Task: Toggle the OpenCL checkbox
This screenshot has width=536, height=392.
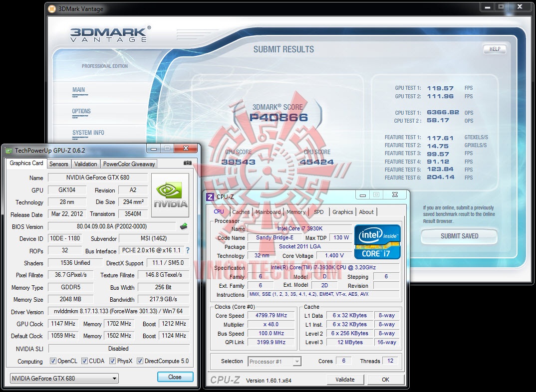Action: (53, 361)
